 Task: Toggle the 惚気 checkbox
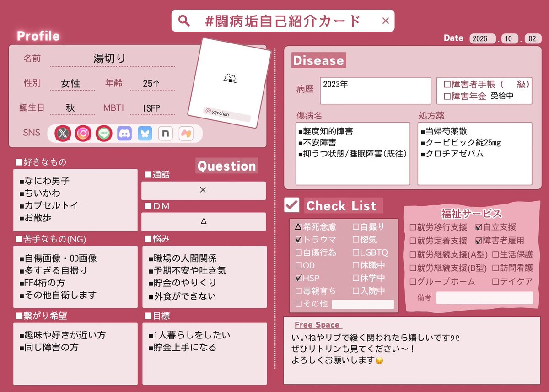pyautogui.click(x=356, y=239)
